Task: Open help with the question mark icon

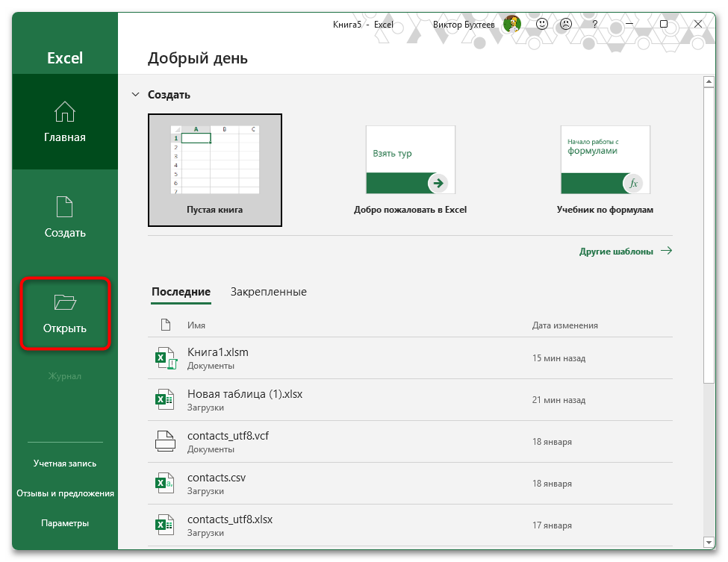Action: click(x=595, y=24)
